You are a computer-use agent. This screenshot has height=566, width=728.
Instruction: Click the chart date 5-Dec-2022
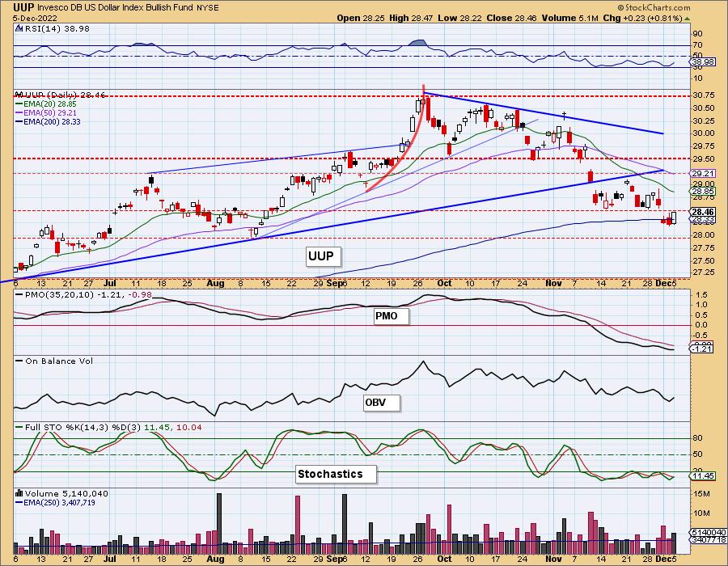pyautogui.click(x=36, y=18)
